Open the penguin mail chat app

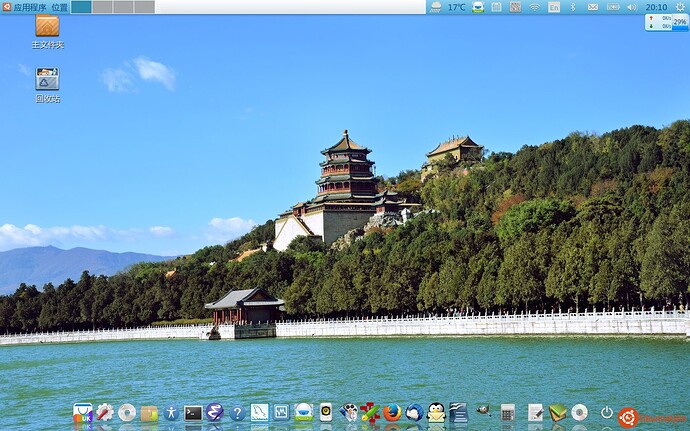click(437, 413)
